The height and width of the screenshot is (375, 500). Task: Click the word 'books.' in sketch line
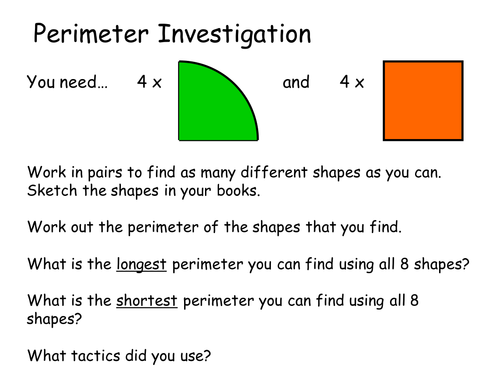point(238,191)
